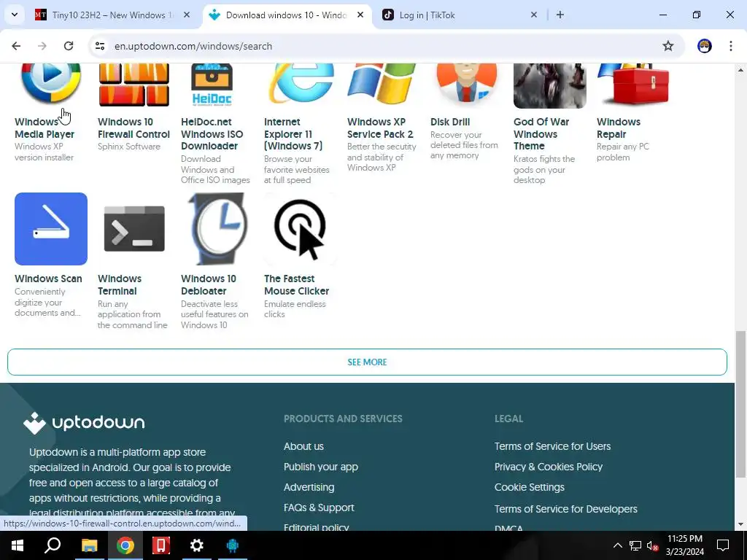Image resolution: width=747 pixels, height=560 pixels.
Task: Expand the tab search chevron
Action: click(15, 15)
